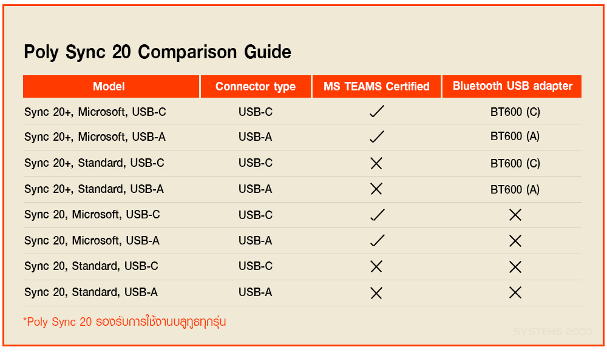Image resolution: width=607 pixels, height=364 pixels.
Task: Click the MS Teams checkmark for Sync 20 Microsoft USB-C
Action: point(376,215)
